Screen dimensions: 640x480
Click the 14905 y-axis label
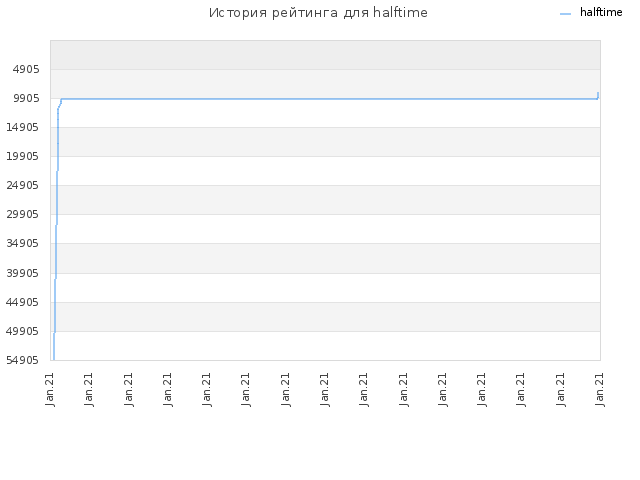point(23,127)
